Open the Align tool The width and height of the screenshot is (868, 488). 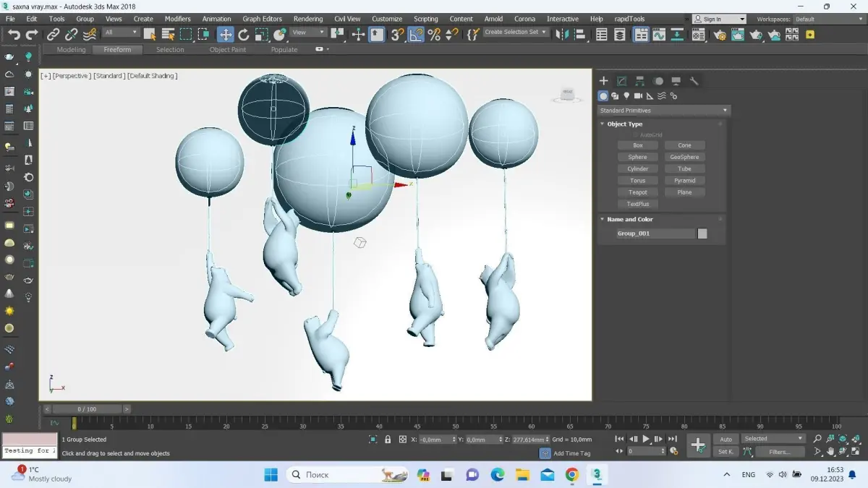(579, 34)
